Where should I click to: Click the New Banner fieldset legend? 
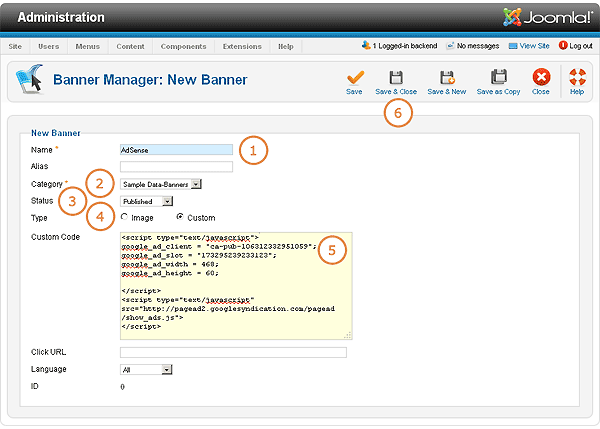(x=55, y=133)
